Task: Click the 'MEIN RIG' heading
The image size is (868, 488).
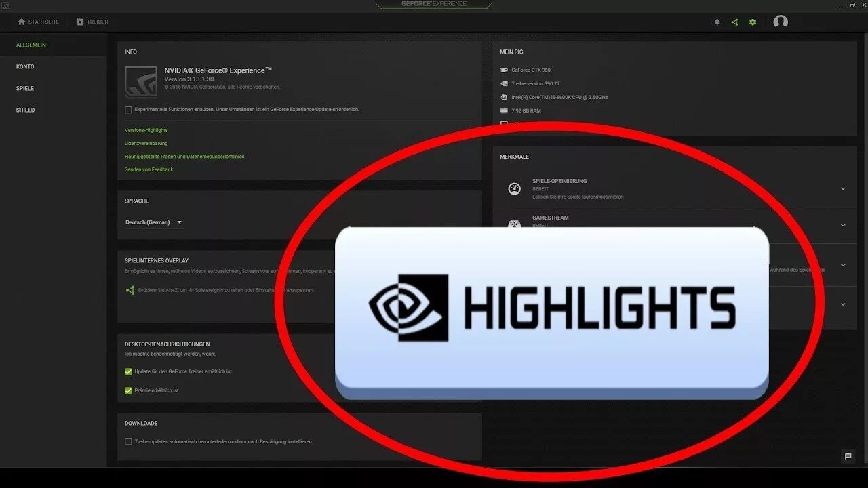Action: click(511, 52)
